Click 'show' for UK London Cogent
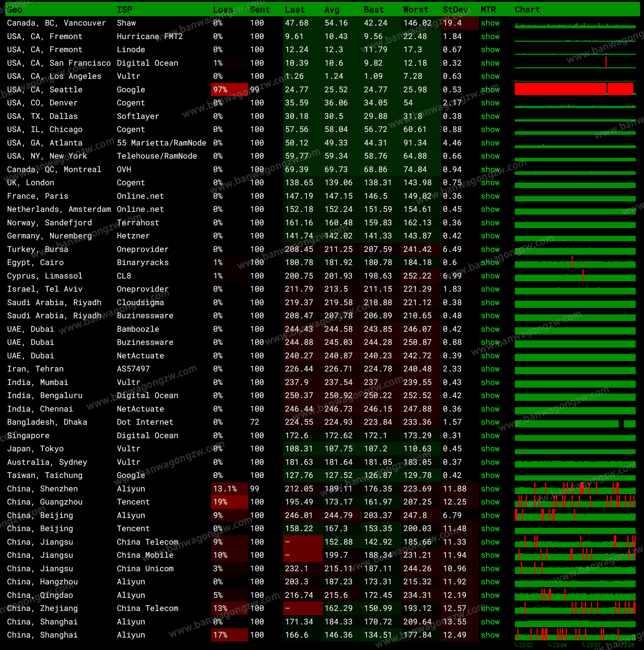 (490, 183)
